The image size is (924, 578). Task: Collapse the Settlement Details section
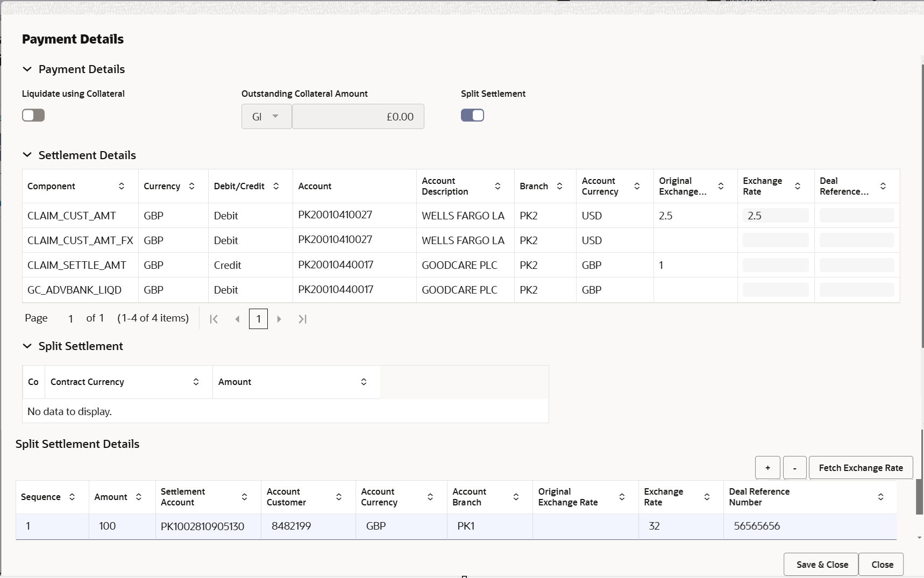tap(27, 155)
